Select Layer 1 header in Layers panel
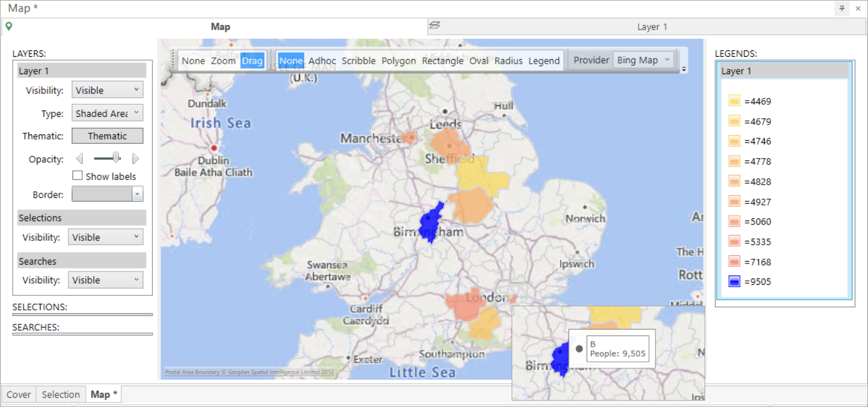 click(x=82, y=71)
